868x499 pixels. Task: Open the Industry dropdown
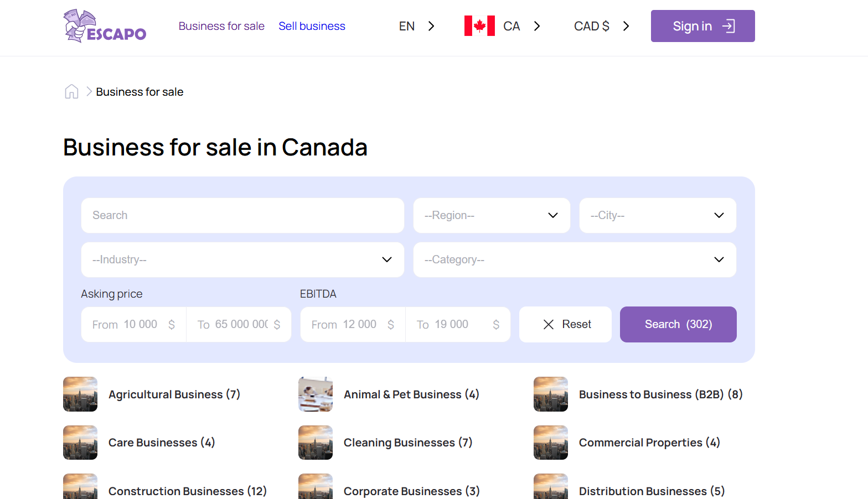click(x=242, y=259)
